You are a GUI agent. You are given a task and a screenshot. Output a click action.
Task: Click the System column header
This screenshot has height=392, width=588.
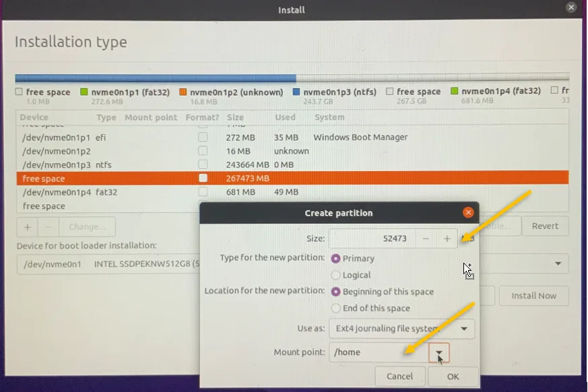coord(329,117)
